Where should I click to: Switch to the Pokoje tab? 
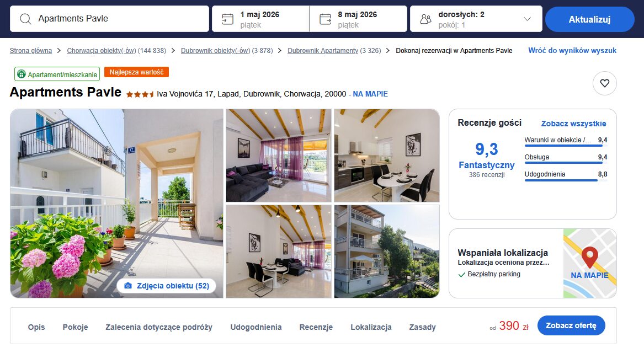pos(75,327)
